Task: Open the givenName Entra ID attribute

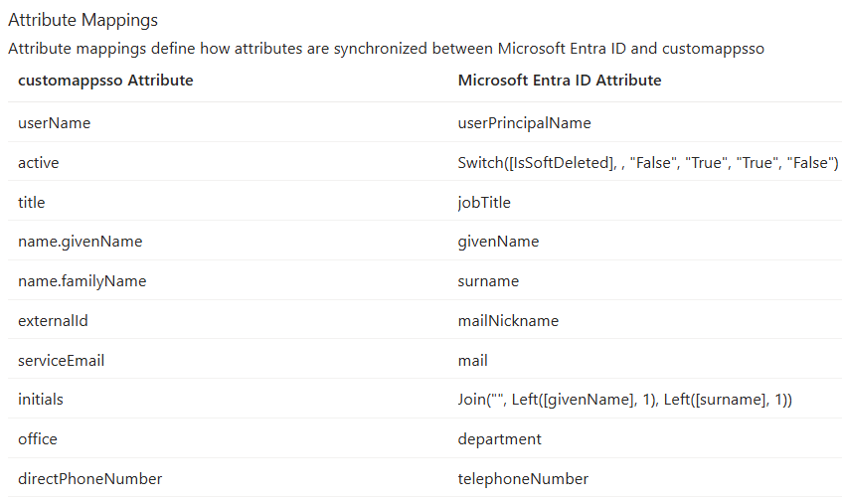Action: click(x=498, y=242)
